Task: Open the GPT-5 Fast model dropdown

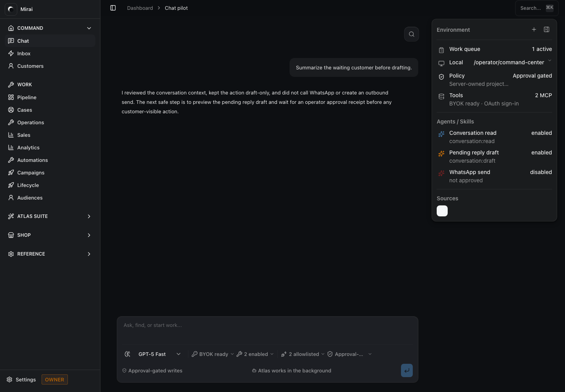Action: 160,354
